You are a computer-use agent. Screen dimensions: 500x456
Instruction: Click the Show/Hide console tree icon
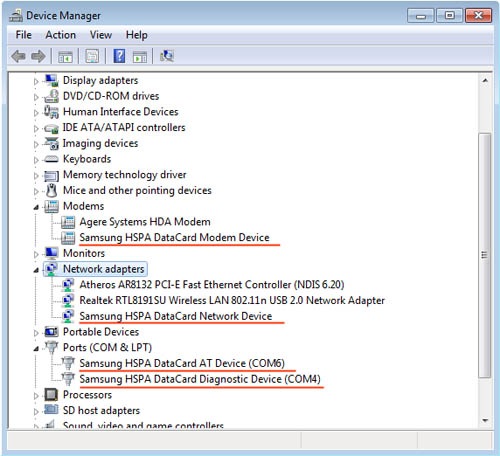pos(65,57)
